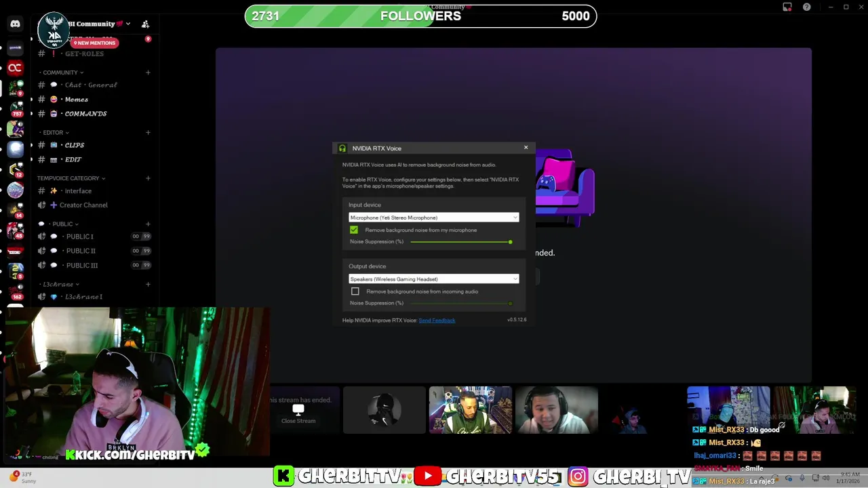Screen dimensions: 868x488
Task: Click the speaker icon of Creator Channel
Action: [42, 205]
